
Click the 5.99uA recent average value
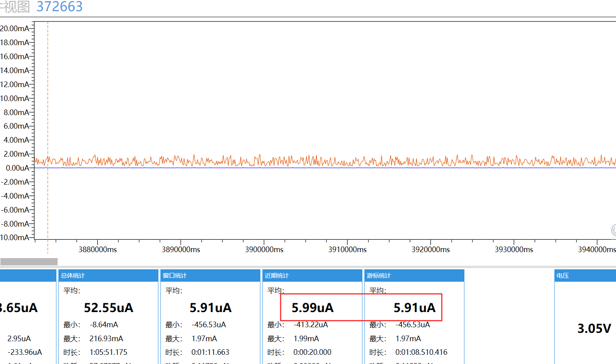point(312,308)
